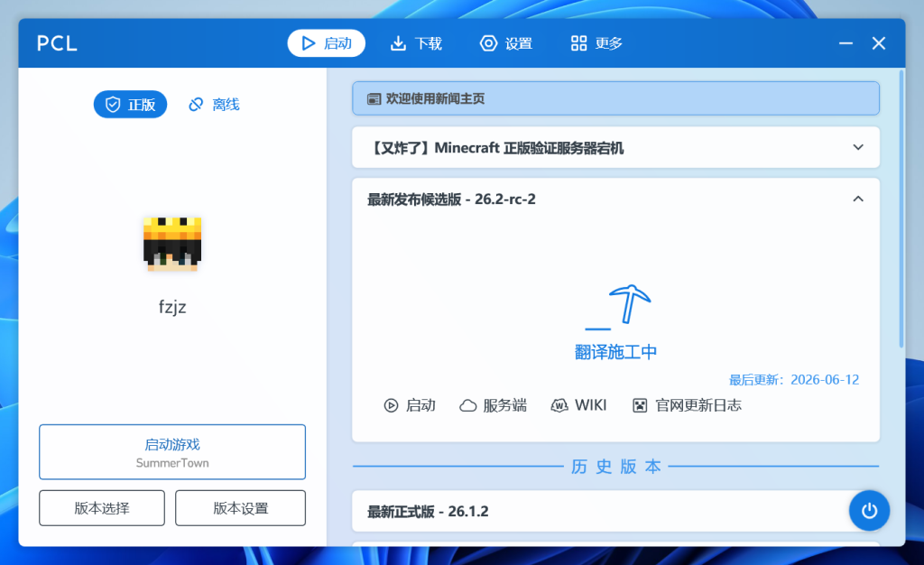The width and height of the screenshot is (924, 565).
Task: Expand the Minecraft 正版验证服务器宕机 card
Action: click(x=615, y=147)
